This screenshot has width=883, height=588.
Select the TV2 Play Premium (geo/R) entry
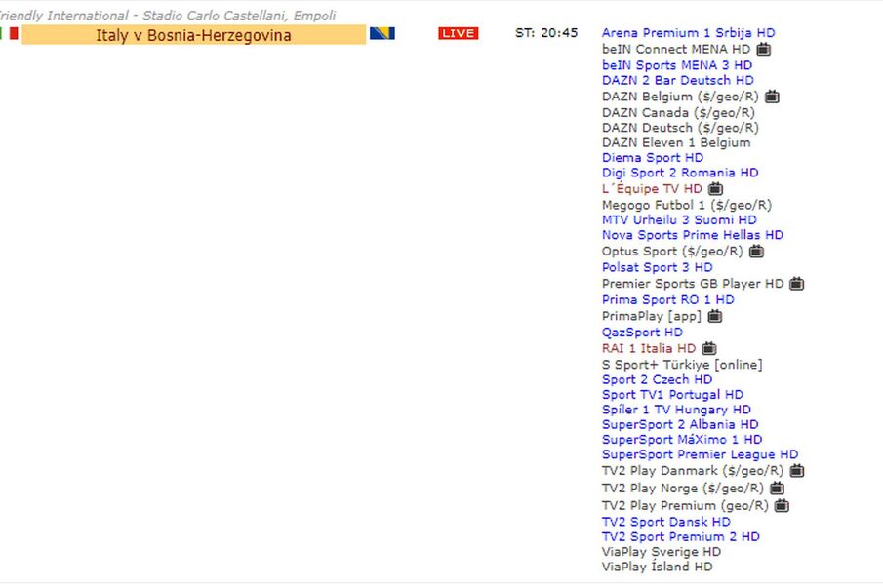click(x=685, y=506)
